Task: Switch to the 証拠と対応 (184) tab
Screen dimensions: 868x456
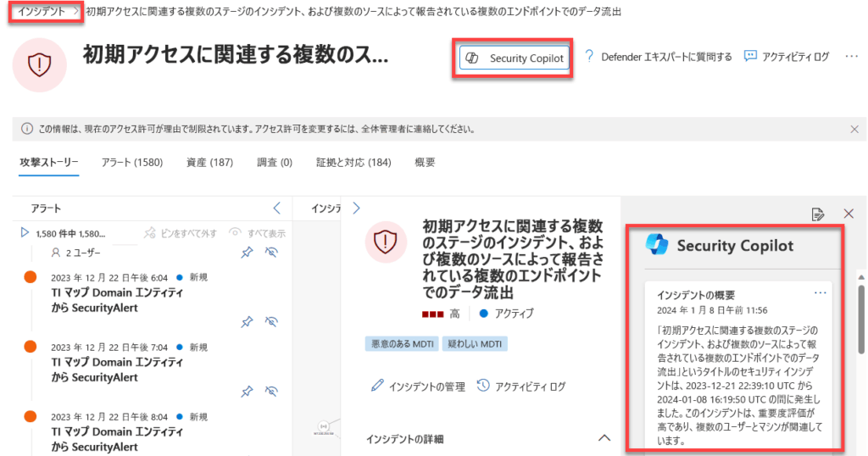Action: pos(353,162)
